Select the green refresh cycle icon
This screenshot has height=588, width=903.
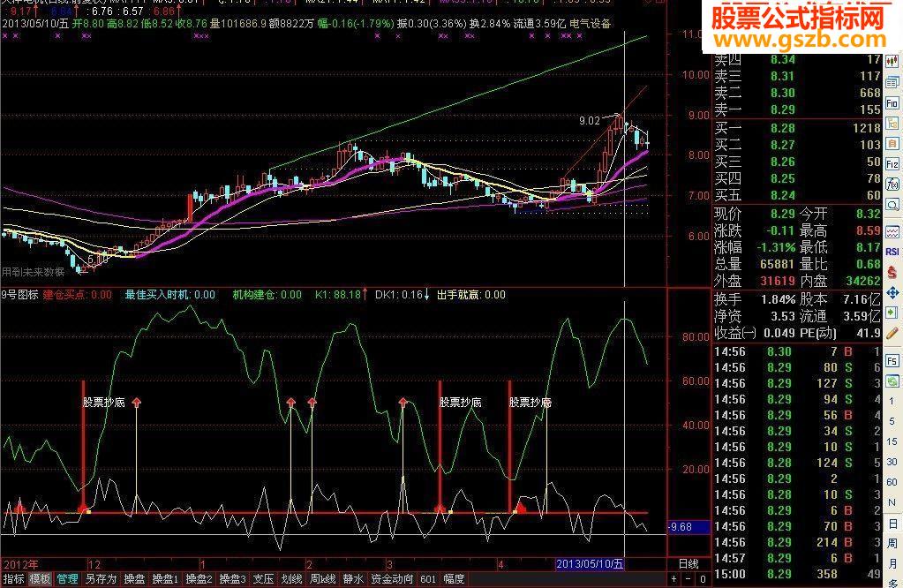click(x=892, y=381)
